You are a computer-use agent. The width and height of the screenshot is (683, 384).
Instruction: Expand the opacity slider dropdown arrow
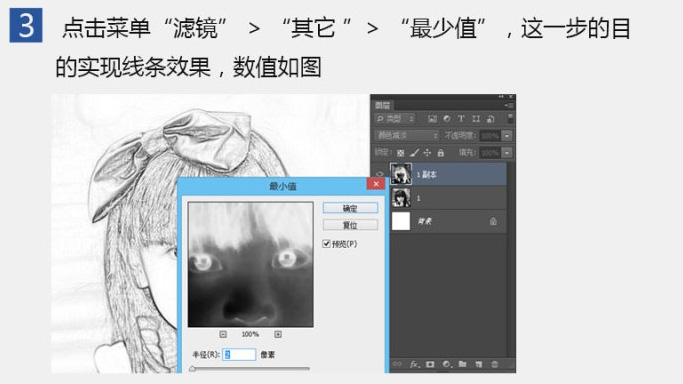507,136
